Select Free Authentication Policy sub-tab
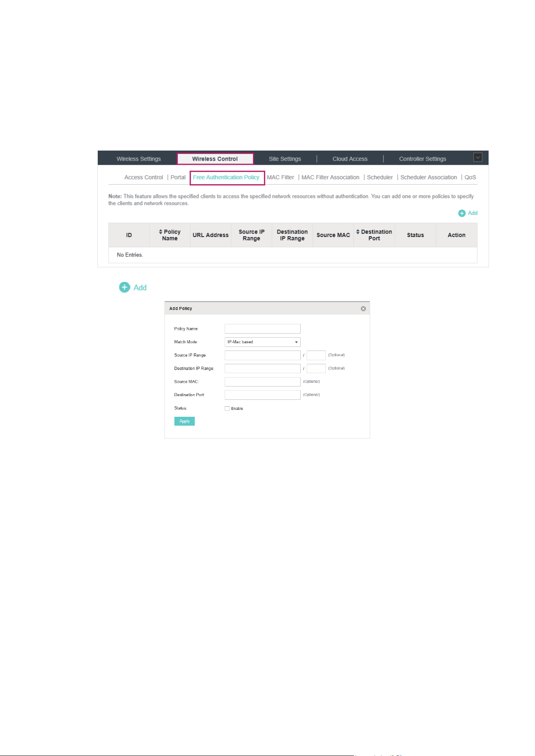 pos(226,177)
